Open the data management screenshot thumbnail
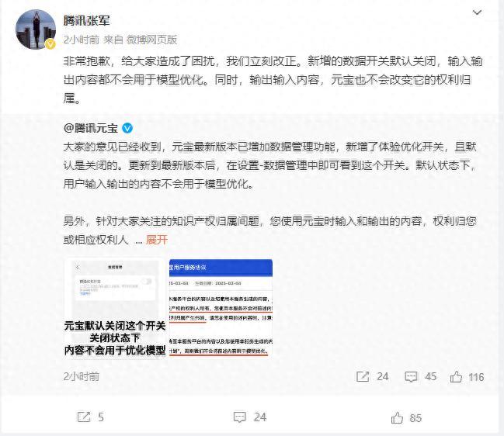Viewport: 504px width, 436px height. click(115, 308)
